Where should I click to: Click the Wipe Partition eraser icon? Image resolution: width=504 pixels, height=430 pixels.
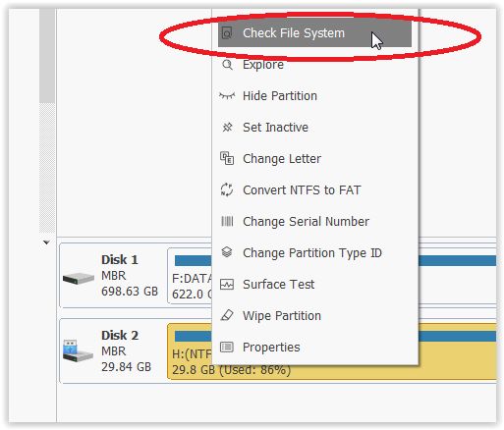227,315
